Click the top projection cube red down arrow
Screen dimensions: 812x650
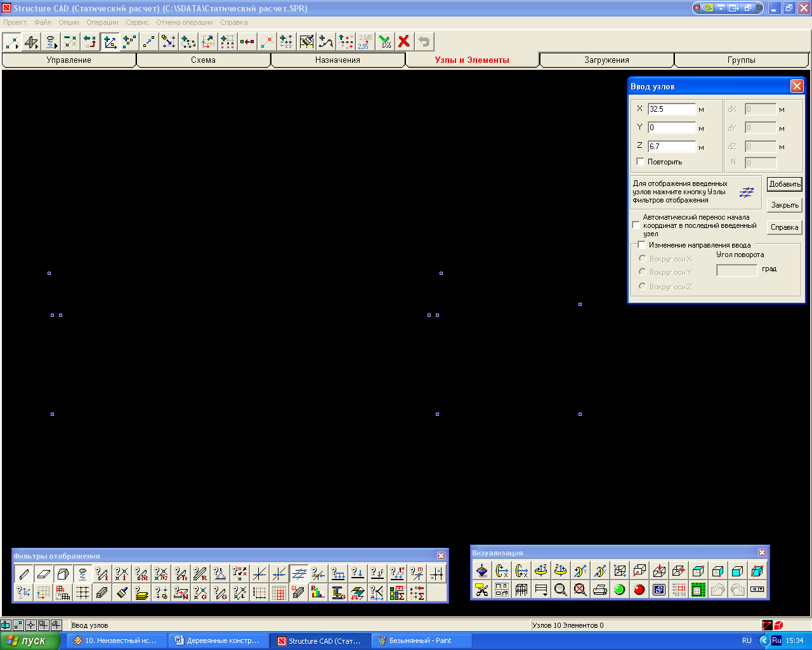tap(659, 571)
